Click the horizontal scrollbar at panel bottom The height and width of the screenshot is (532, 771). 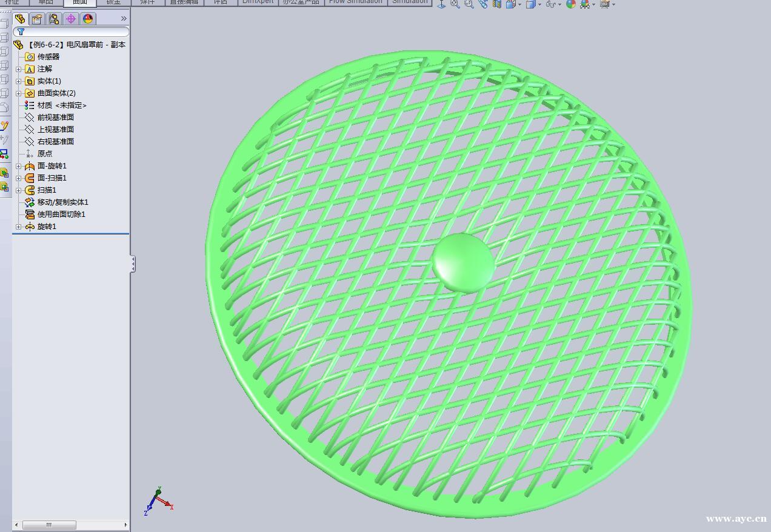click(x=48, y=525)
